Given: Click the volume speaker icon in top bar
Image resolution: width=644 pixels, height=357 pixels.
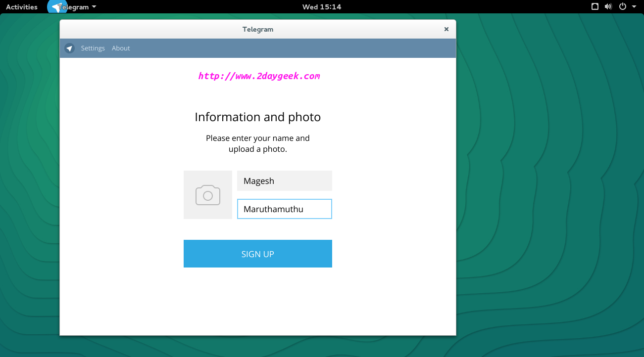Looking at the screenshot, I should pyautogui.click(x=608, y=7).
